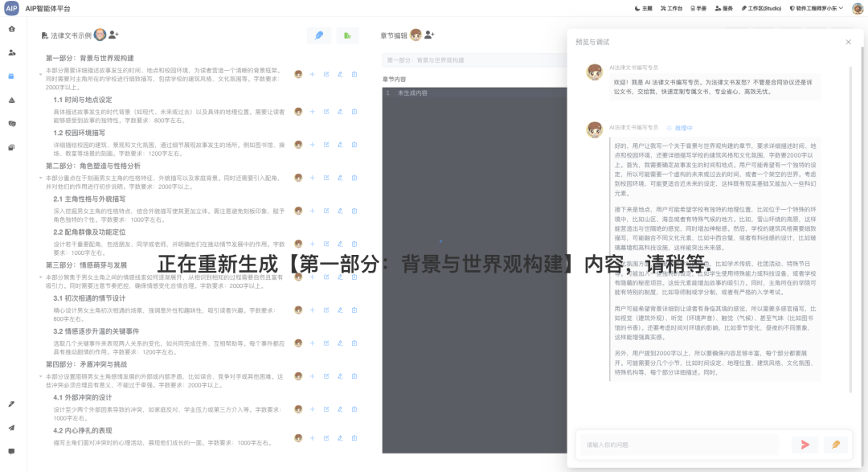Close the 预览与调试 panel
Image resolution: width=868 pixels, height=472 pixels.
tap(848, 42)
